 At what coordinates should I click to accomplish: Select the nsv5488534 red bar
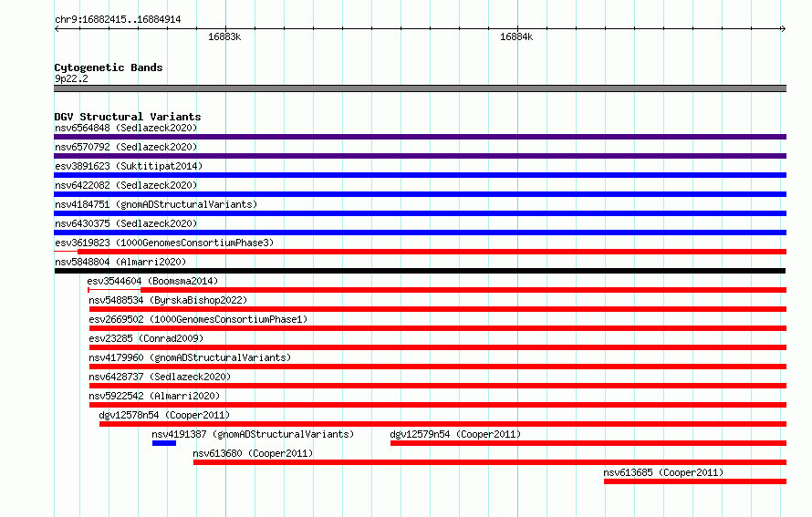coord(438,309)
